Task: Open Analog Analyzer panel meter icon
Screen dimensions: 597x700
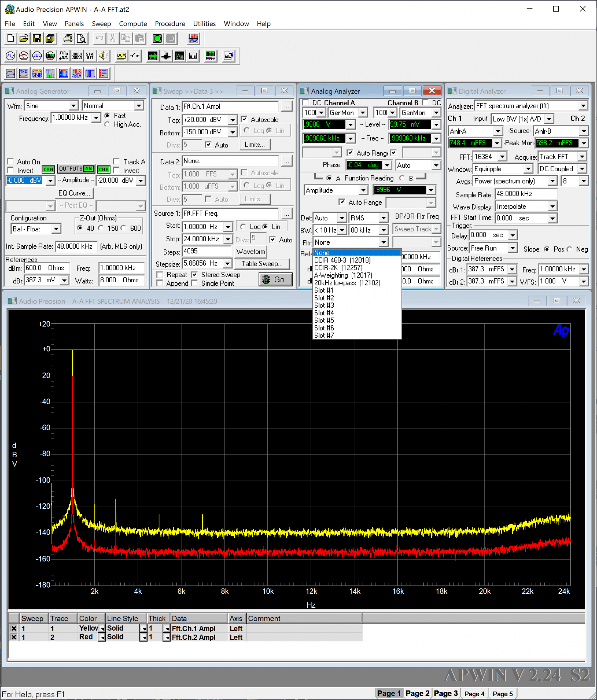Action: (24, 56)
